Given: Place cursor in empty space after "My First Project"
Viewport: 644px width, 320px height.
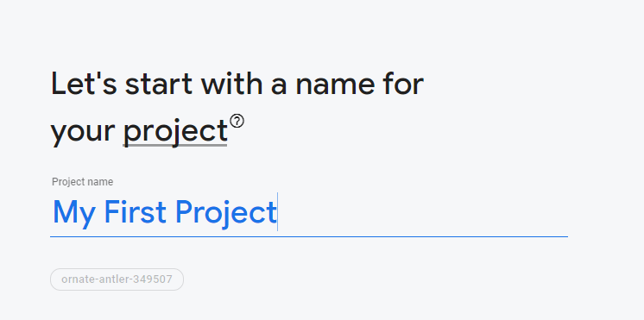Looking at the screenshot, I should [x=423, y=212].
